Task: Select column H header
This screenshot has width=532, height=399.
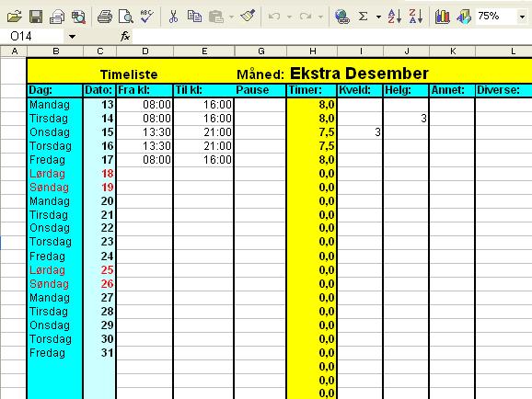Action: tap(312, 51)
